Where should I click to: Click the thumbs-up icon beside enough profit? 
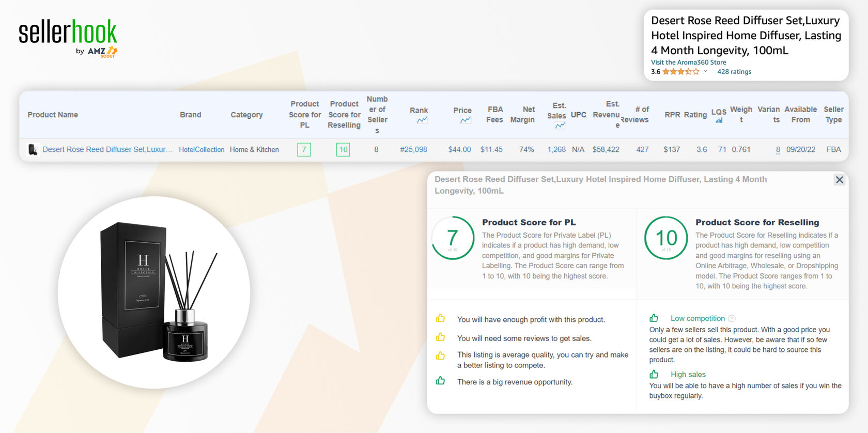click(x=440, y=318)
